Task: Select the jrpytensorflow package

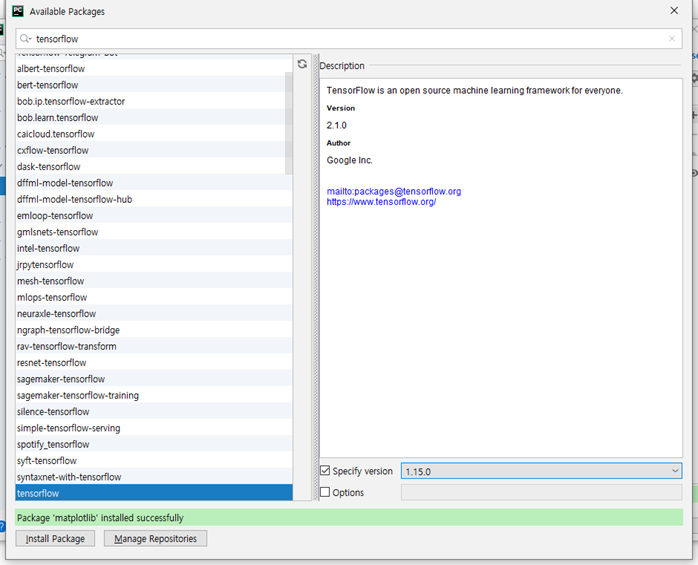Action: 154,264
